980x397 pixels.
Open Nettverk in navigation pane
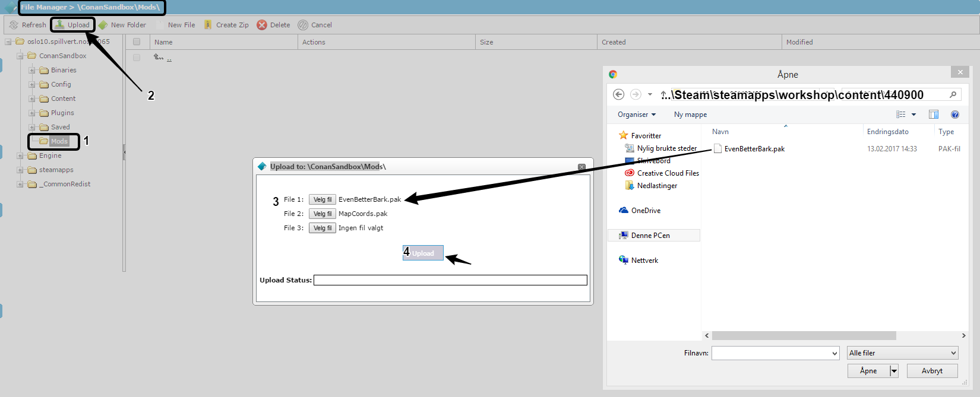[644, 261]
